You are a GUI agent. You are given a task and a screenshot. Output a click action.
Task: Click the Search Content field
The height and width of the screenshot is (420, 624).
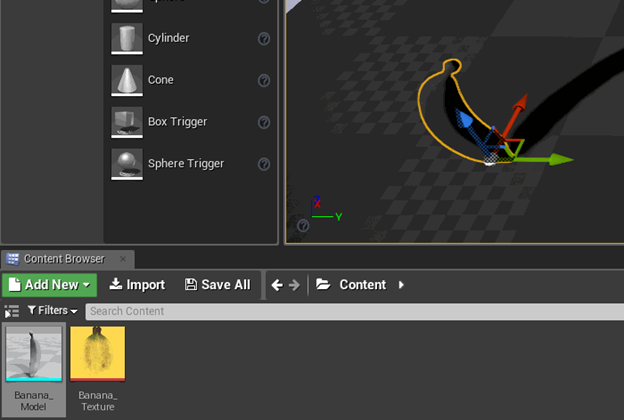[355, 311]
